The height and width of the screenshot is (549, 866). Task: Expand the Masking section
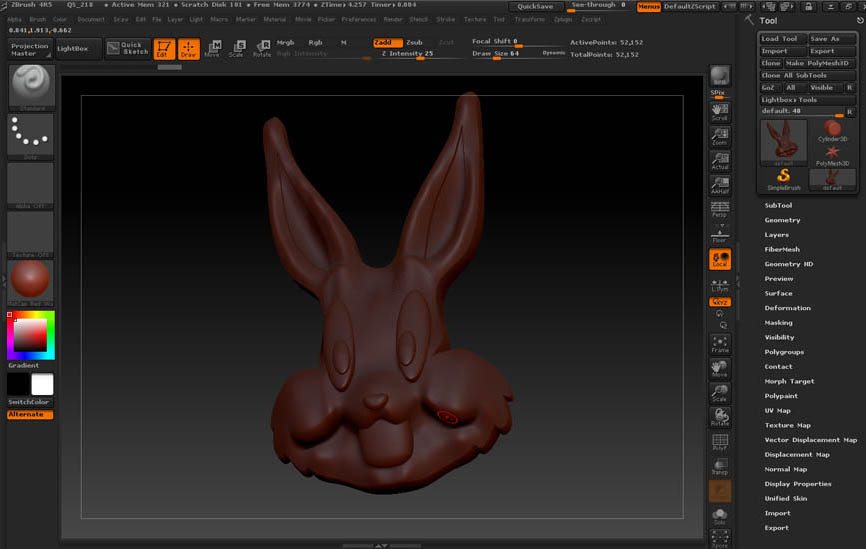[x=778, y=323]
